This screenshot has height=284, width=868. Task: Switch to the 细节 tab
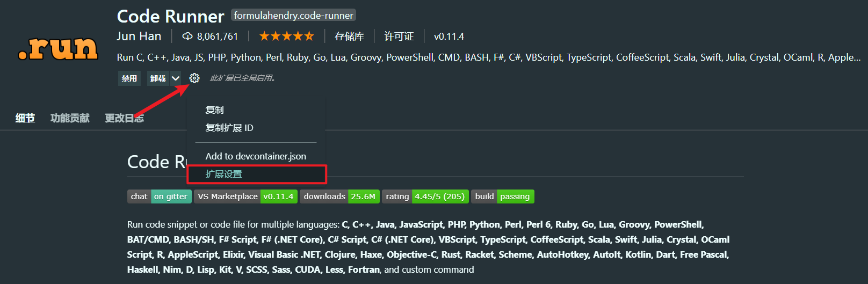pyautogui.click(x=25, y=118)
